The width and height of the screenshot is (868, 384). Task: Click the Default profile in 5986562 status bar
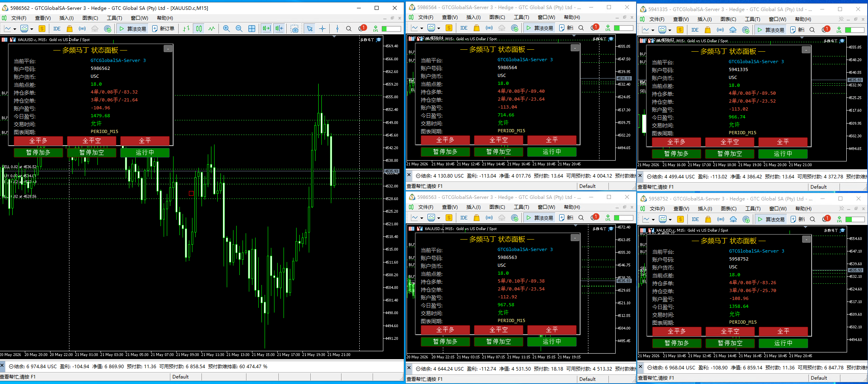(x=181, y=377)
